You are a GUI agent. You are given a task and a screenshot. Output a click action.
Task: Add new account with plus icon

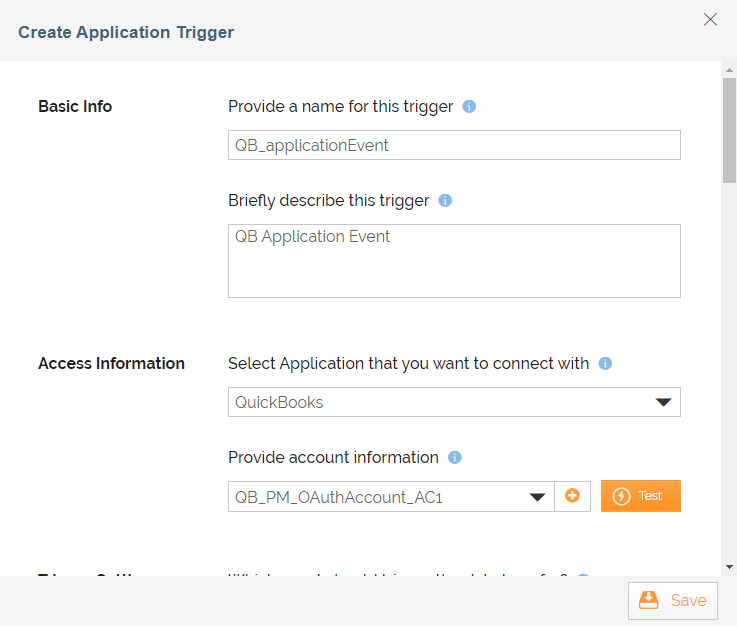[572, 496]
